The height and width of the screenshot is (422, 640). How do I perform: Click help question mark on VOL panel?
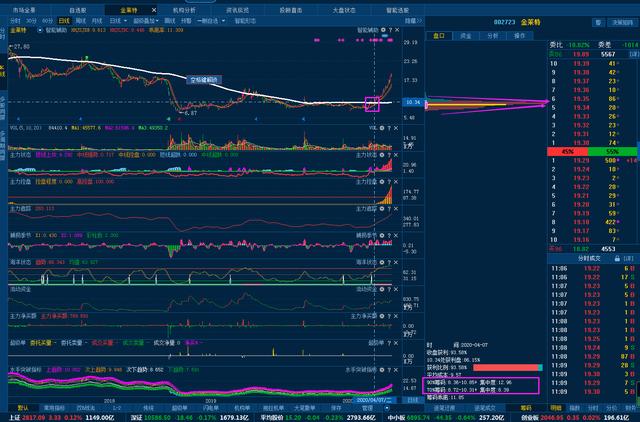[389, 128]
